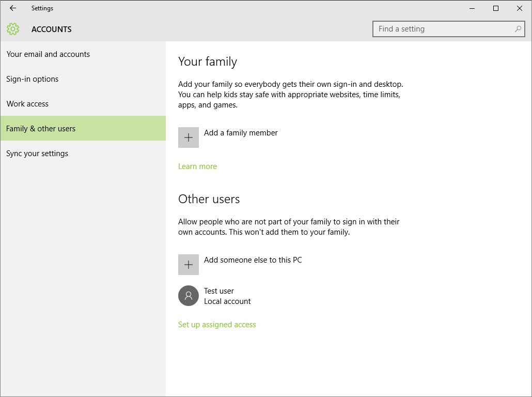
Task: Select the 'Test user' account name
Action: [219, 291]
